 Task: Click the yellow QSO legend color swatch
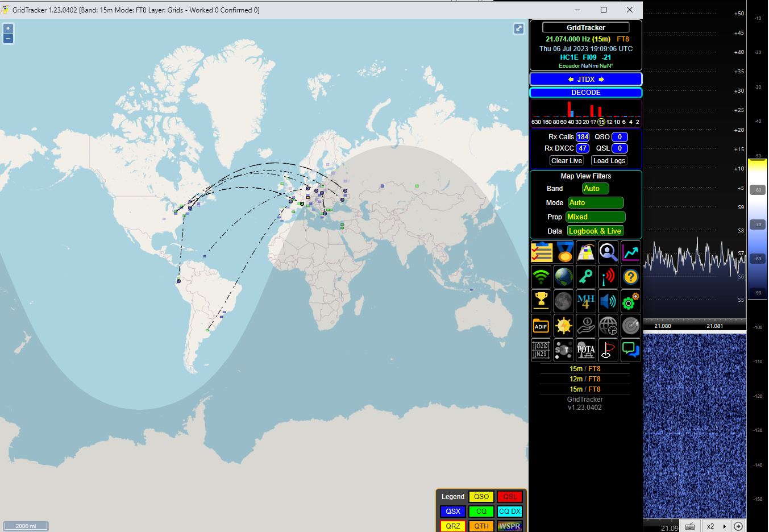tap(481, 497)
